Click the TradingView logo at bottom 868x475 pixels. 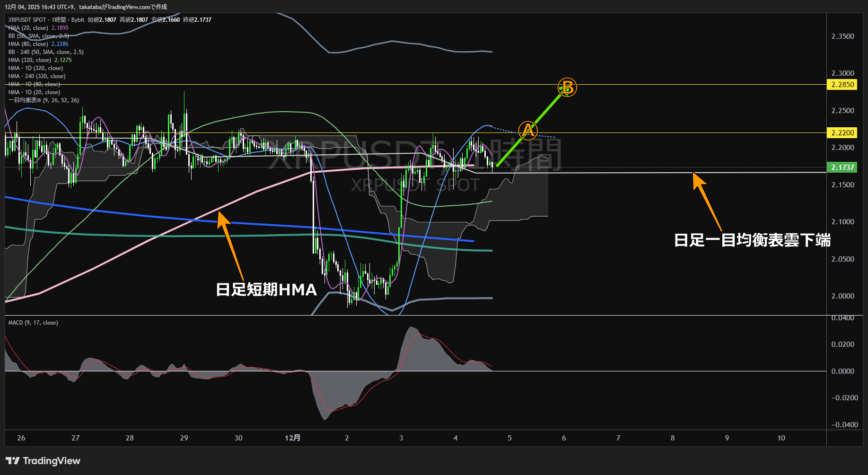click(x=43, y=461)
